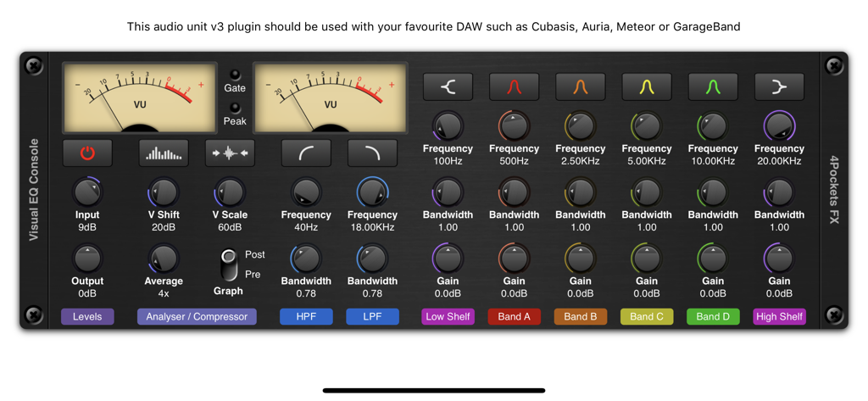Toggle the High Shelf curve button
This screenshot has width=868, height=401.
click(780, 87)
